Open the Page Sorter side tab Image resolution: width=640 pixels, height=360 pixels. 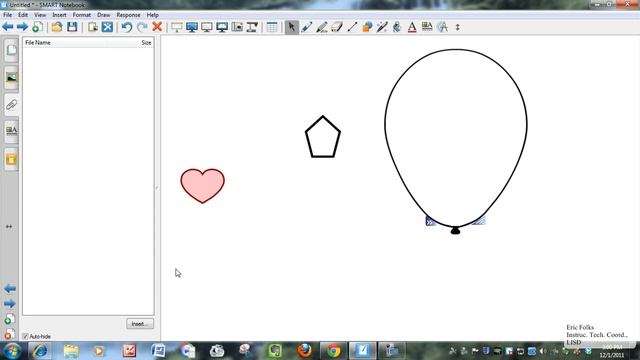click(11, 51)
